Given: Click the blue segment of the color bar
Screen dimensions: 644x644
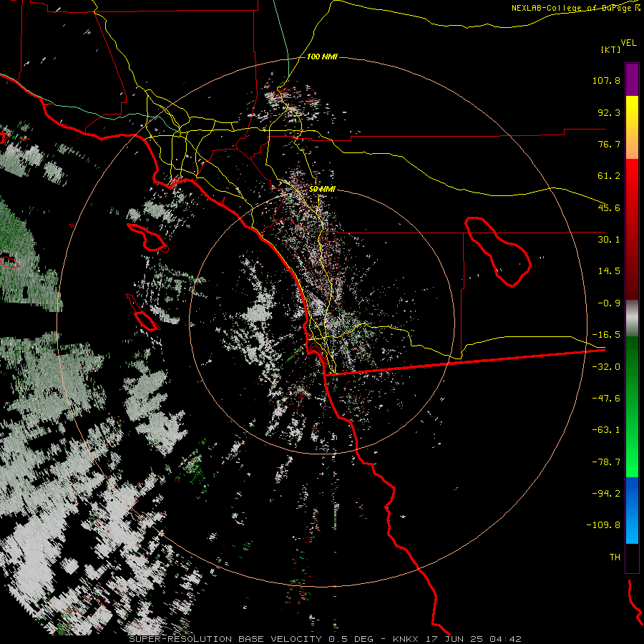Looking at the screenshot, I should click(632, 510).
